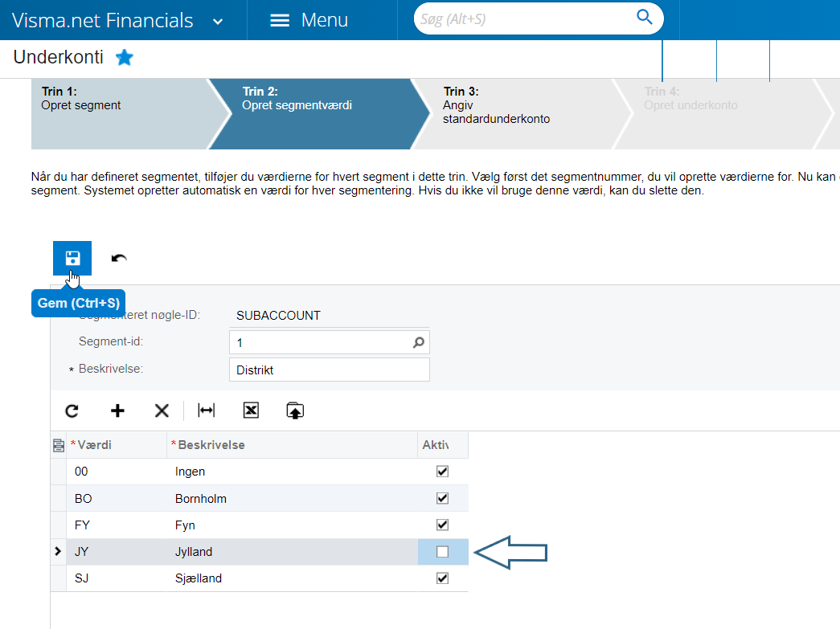Click the undo arrow icon
The width and height of the screenshot is (840, 629).
point(119,258)
